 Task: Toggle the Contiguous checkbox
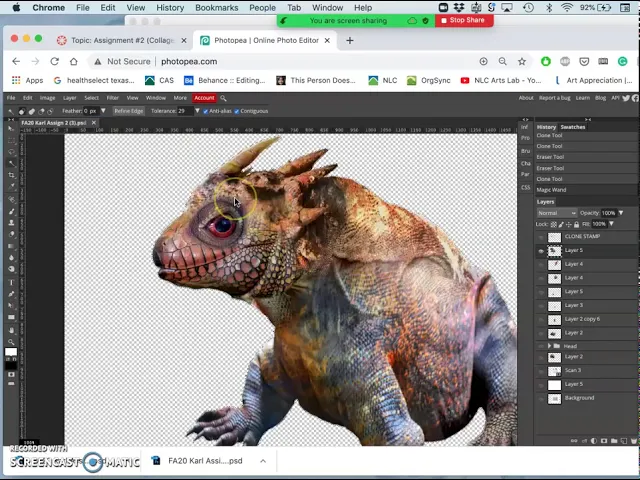(236, 111)
